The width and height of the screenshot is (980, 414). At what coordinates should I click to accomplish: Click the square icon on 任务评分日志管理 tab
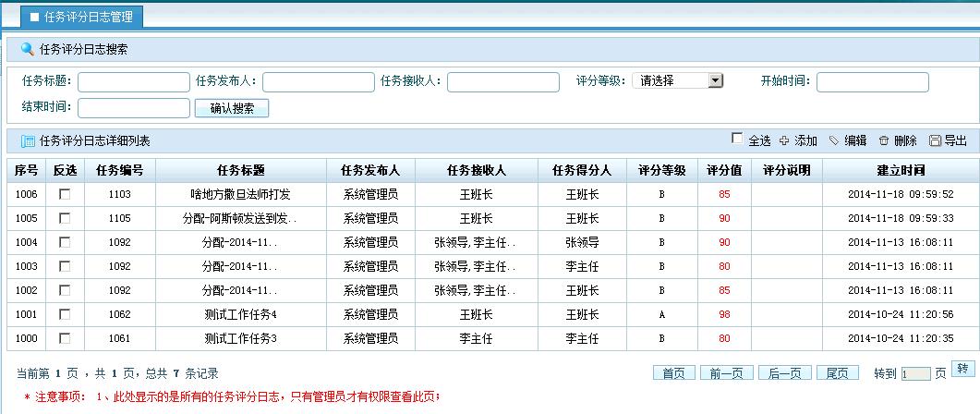coord(34,17)
